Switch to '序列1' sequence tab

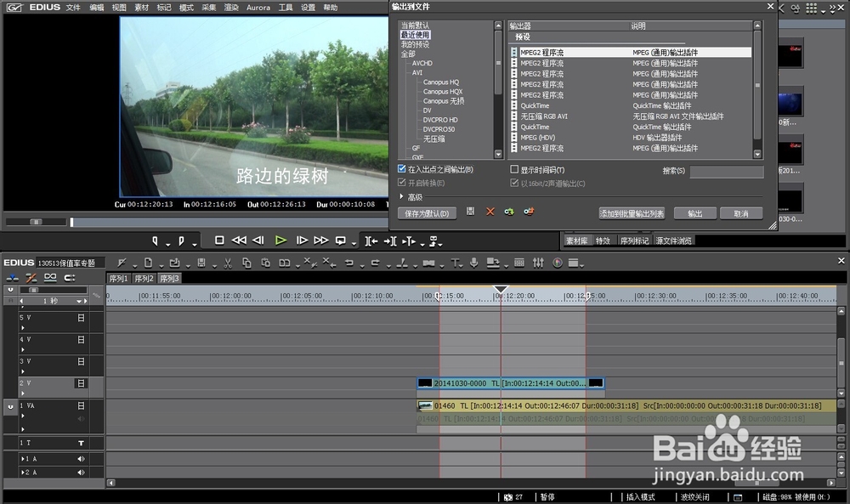[x=118, y=279]
